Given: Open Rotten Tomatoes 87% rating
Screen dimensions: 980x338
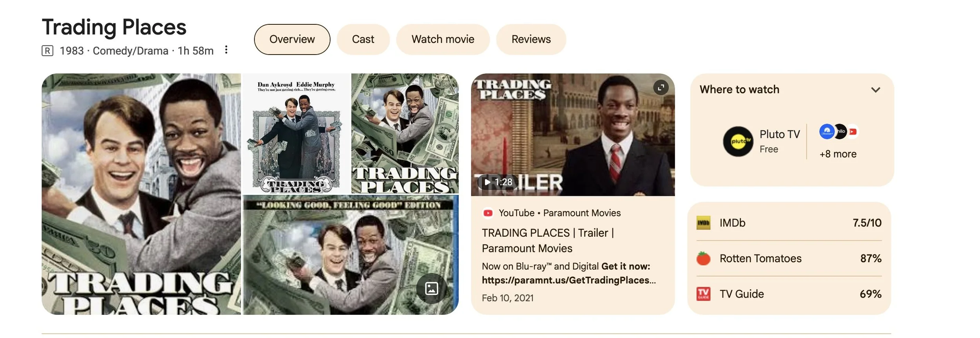Looking at the screenshot, I should pyautogui.click(x=789, y=258).
